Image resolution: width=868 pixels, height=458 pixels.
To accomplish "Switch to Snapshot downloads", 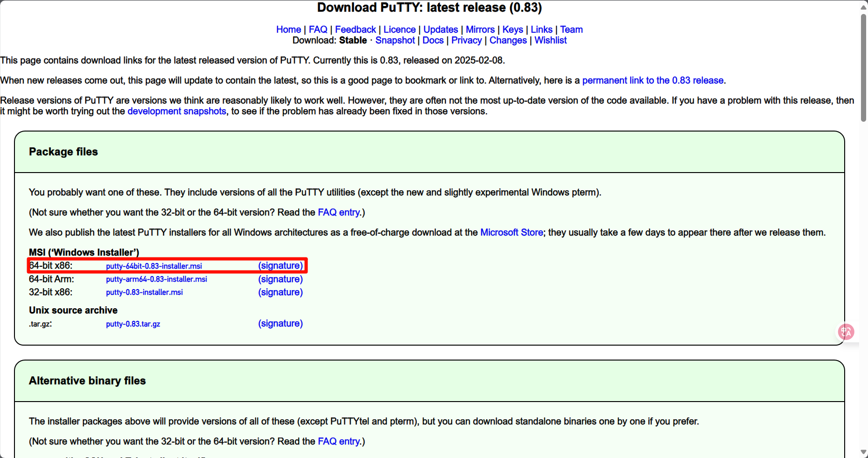I will 395,40.
